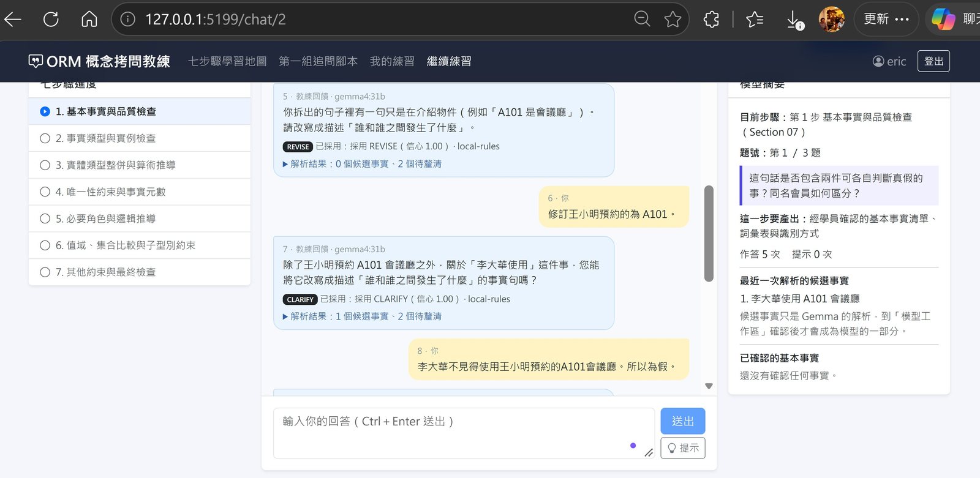The width and height of the screenshot is (980, 478).
Task: Open 繼續練習 in the nav bar
Action: click(x=449, y=61)
